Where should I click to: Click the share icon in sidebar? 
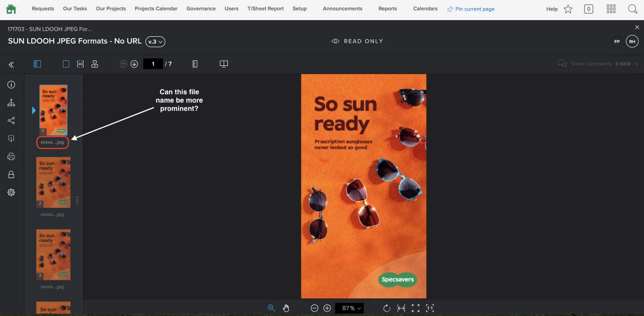tap(11, 121)
